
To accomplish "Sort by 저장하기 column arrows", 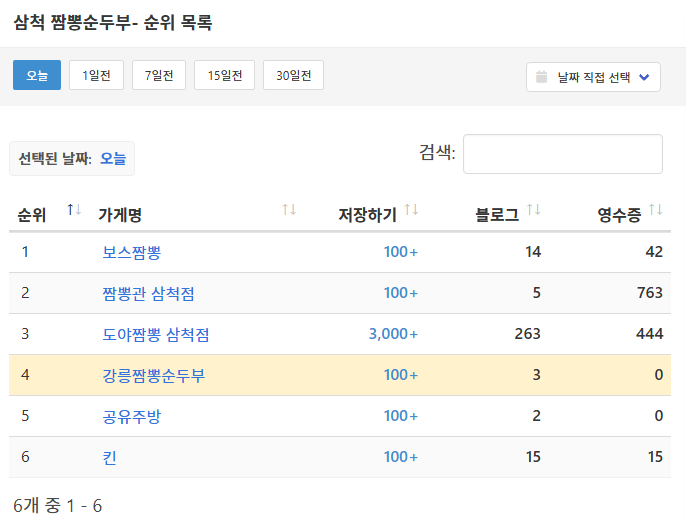I will pyautogui.click(x=411, y=210).
